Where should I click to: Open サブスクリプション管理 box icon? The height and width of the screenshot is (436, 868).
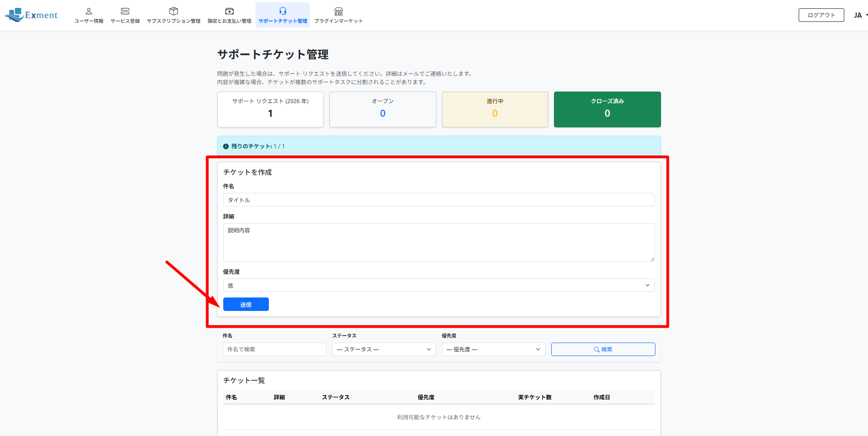pos(174,11)
